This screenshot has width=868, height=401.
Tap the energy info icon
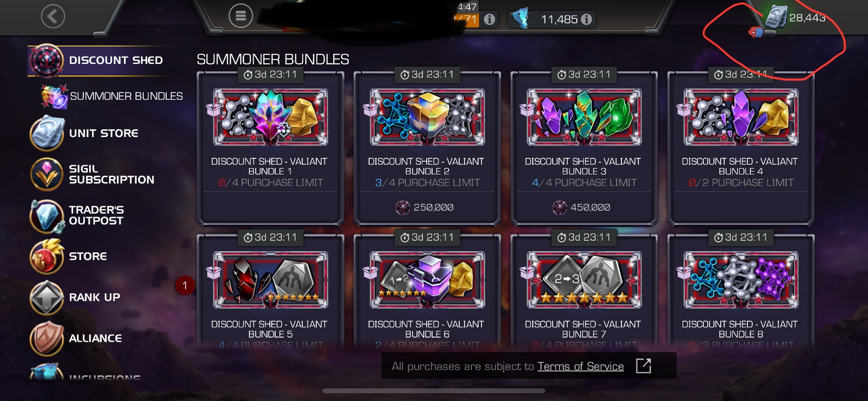click(490, 19)
